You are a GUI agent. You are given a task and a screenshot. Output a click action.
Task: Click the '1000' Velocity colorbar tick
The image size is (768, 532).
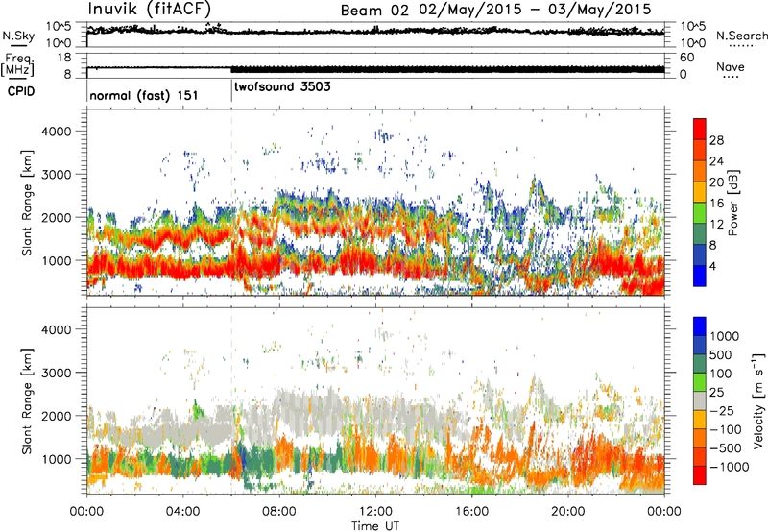tap(725, 336)
